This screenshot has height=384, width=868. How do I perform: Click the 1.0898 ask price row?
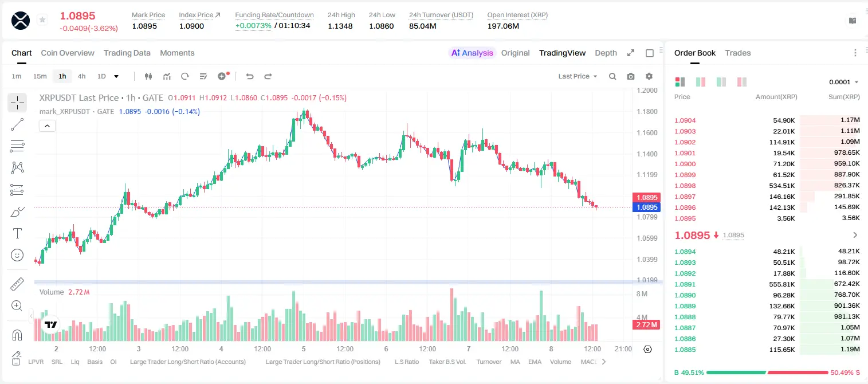(x=767, y=186)
